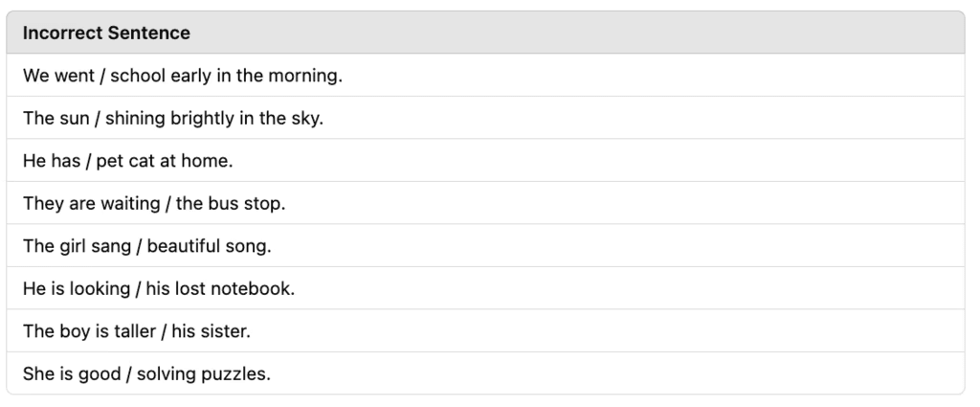Select the row "We went / school early"
The image size is (980, 407).
click(x=485, y=75)
